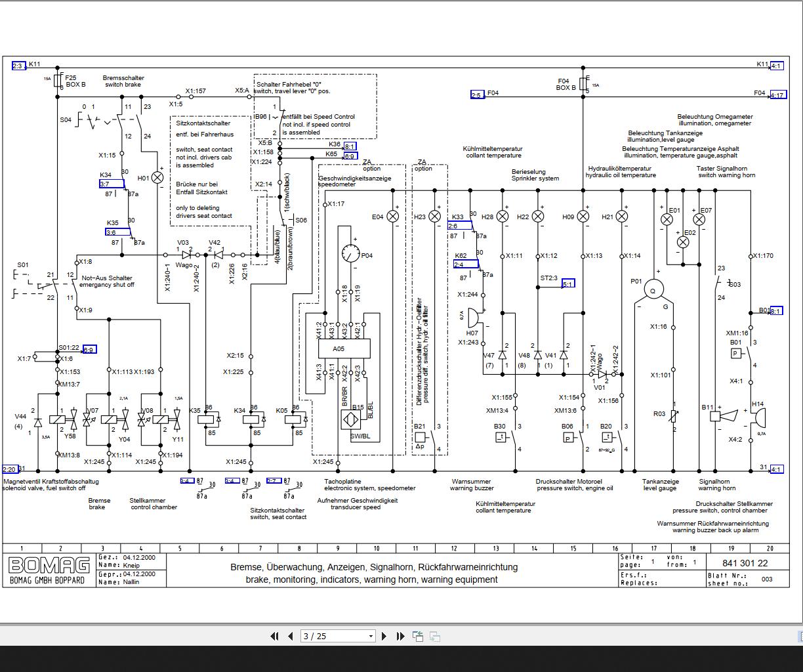Viewport: 803px width, 672px height.
Task: Follow the 6:9 link next to S01:22
Action: (x=89, y=349)
